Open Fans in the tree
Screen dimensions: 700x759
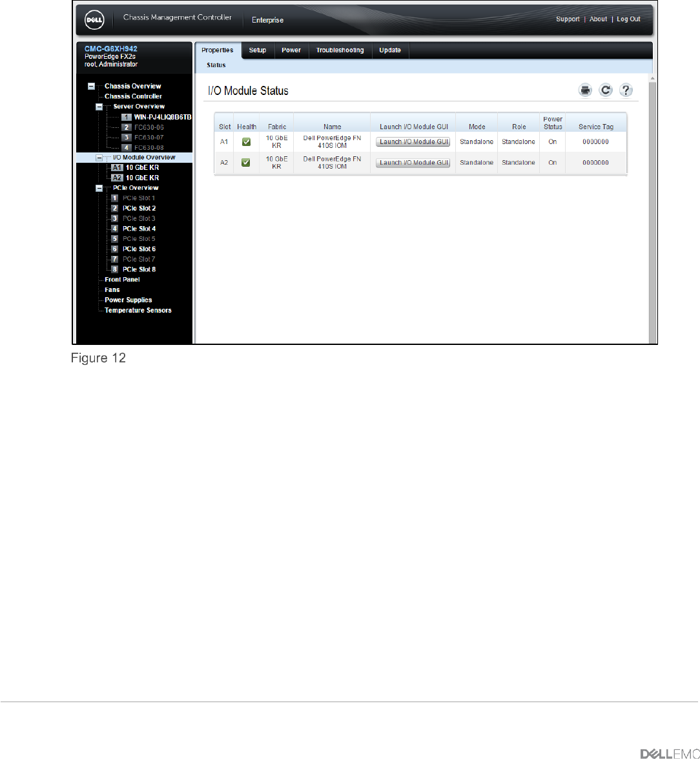click(x=112, y=289)
